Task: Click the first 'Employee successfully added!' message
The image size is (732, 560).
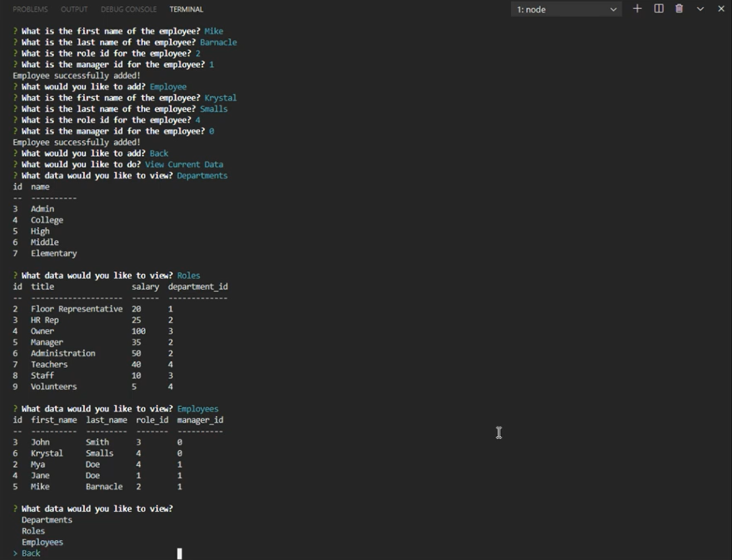Action: (77, 75)
